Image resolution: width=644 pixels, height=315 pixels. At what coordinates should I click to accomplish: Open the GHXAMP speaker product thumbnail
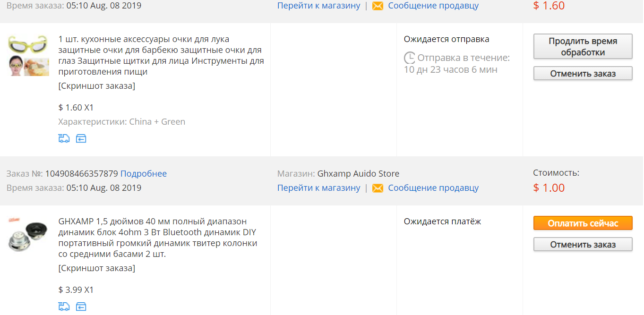(x=28, y=235)
